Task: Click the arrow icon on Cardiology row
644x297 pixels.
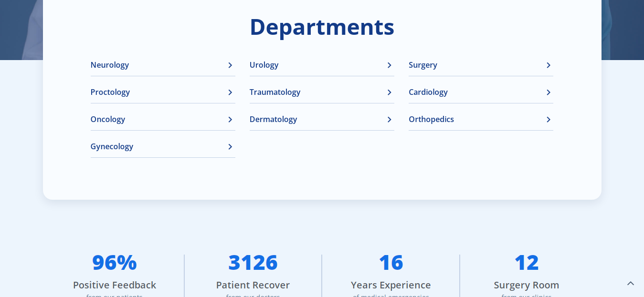Action: tap(548, 92)
